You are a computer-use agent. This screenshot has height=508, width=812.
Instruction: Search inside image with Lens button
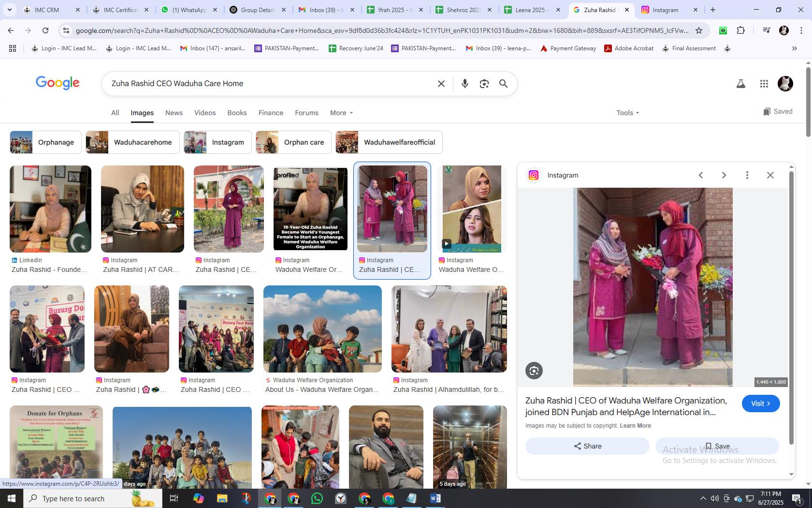click(534, 371)
